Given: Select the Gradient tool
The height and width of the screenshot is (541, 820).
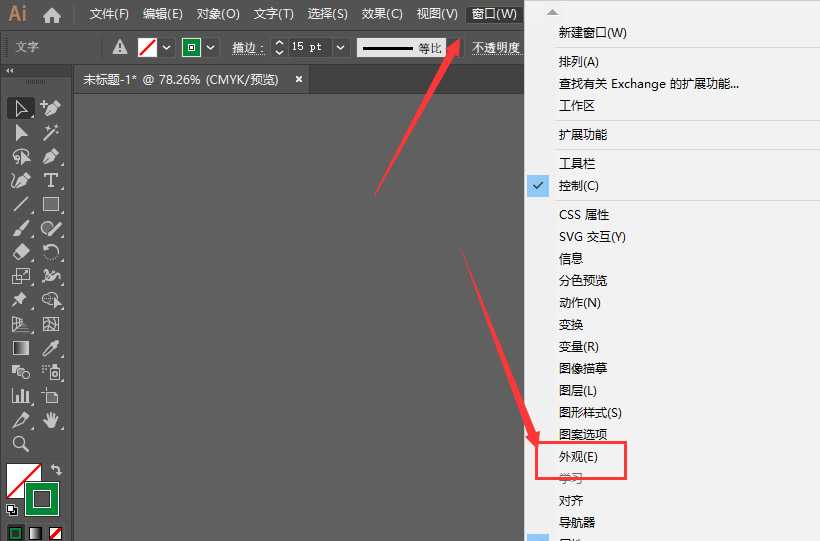Looking at the screenshot, I should click(21, 348).
